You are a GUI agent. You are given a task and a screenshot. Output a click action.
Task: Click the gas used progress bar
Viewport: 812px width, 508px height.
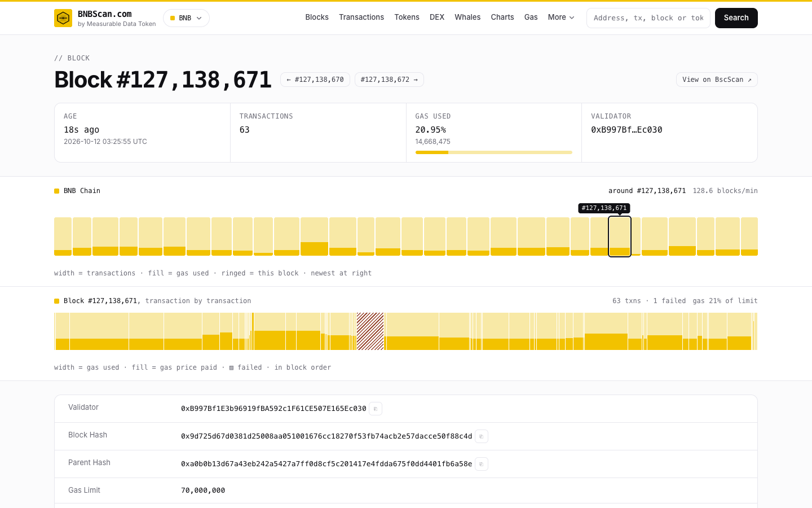(x=493, y=152)
